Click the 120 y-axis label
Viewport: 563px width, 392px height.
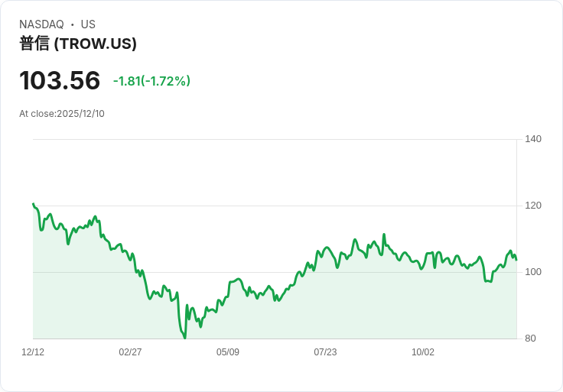(x=533, y=206)
